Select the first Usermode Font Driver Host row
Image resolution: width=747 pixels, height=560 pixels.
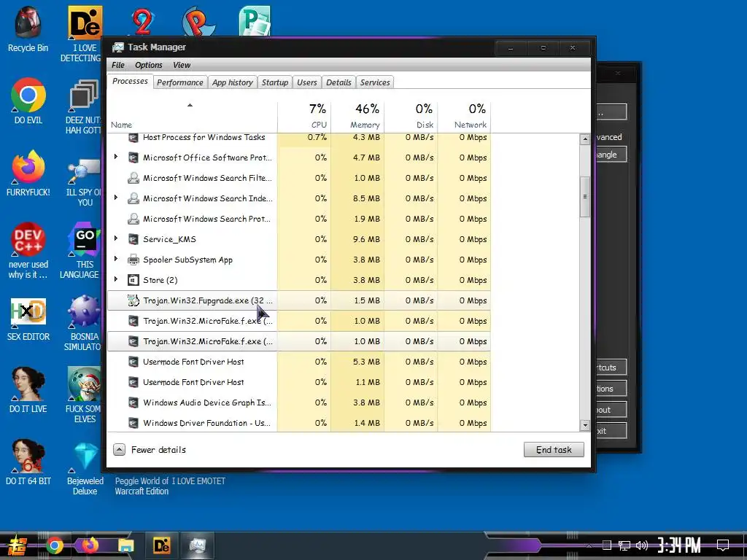(x=299, y=362)
